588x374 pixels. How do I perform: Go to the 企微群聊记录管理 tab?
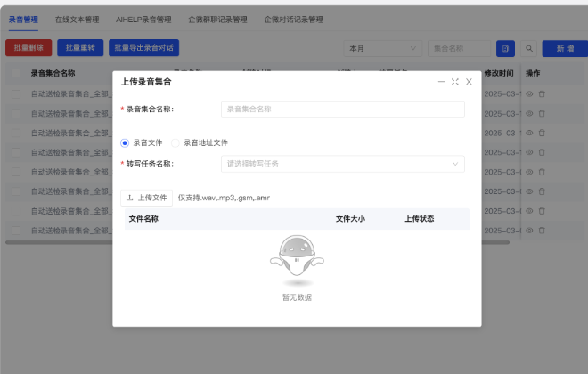point(217,19)
